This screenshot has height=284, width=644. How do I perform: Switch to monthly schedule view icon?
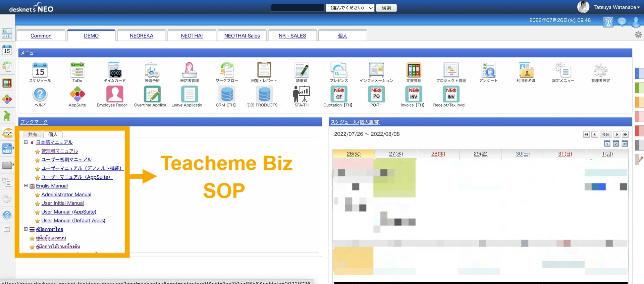[x=625, y=144]
